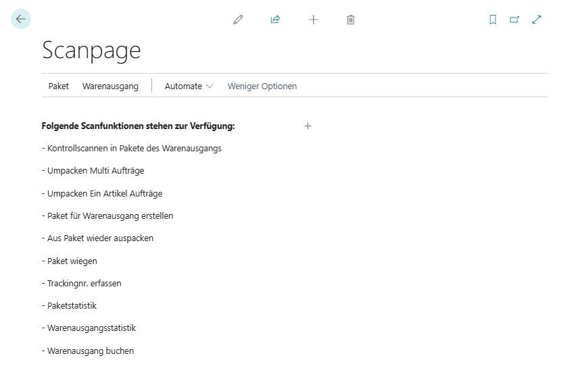The width and height of the screenshot is (588, 385).
Task: Click the trash delete icon
Action: (x=350, y=20)
